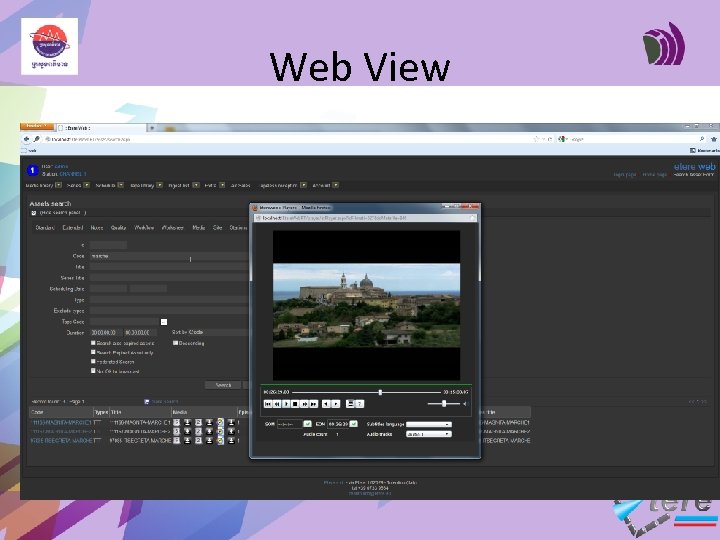Skip to start in the media player
The image size is (720, 540).
(x=268, y=404)
